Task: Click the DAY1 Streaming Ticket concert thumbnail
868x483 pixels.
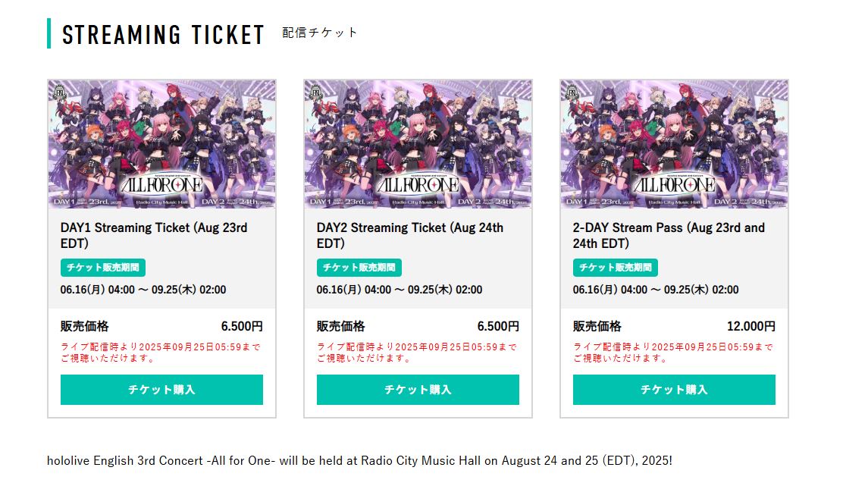Action: [161, 144]
